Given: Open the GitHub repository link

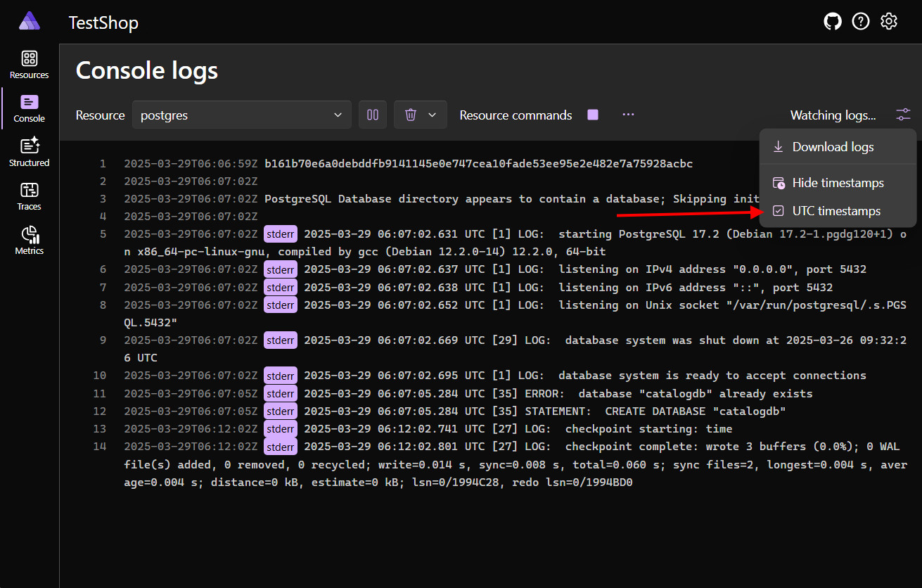Looking at the screenshot, I should coord(832,21).
